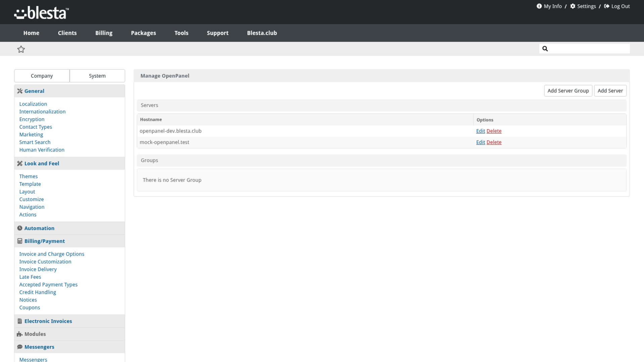This screenshot has height=362, width=644.
Task: Open Actions settings
Action: (28, 215)
